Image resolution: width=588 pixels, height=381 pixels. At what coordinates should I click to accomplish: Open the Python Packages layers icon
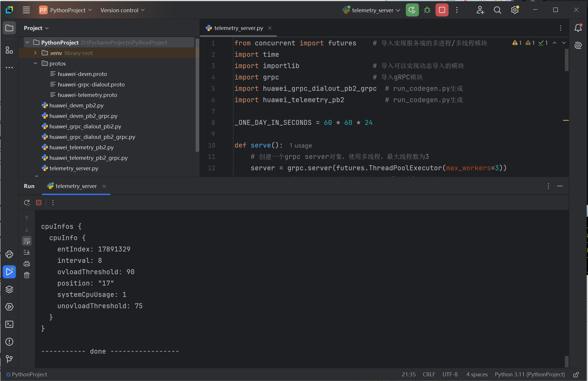click(x=9, y=289)
